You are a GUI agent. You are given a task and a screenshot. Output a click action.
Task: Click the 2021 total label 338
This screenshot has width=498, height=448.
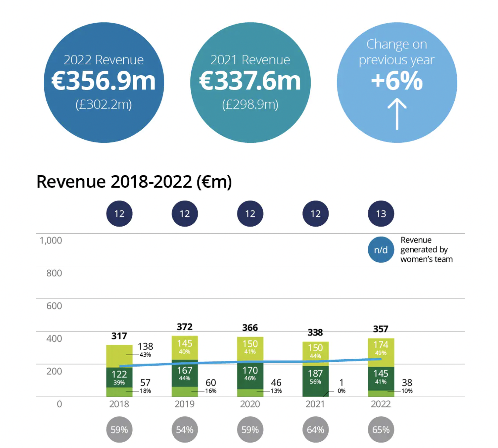click(x=315, y=332)
